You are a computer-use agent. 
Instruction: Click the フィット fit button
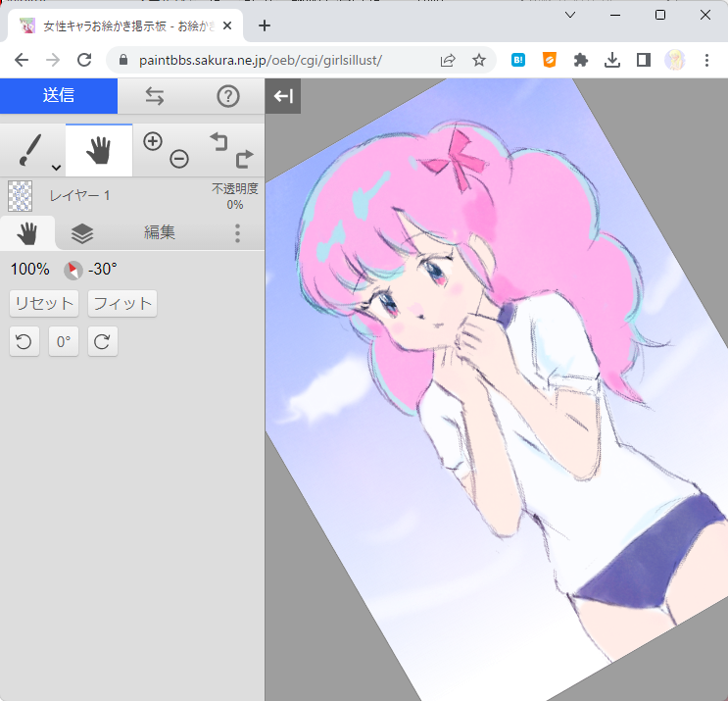(122, 303)
